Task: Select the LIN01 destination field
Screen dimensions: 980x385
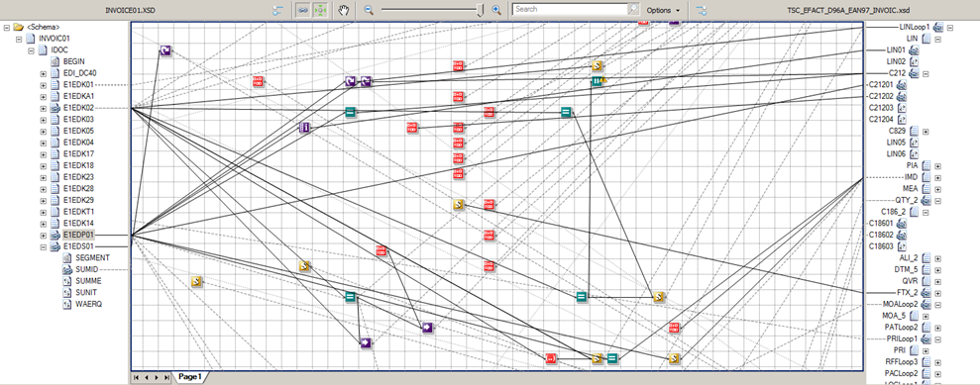Action: tap(896, 50)
